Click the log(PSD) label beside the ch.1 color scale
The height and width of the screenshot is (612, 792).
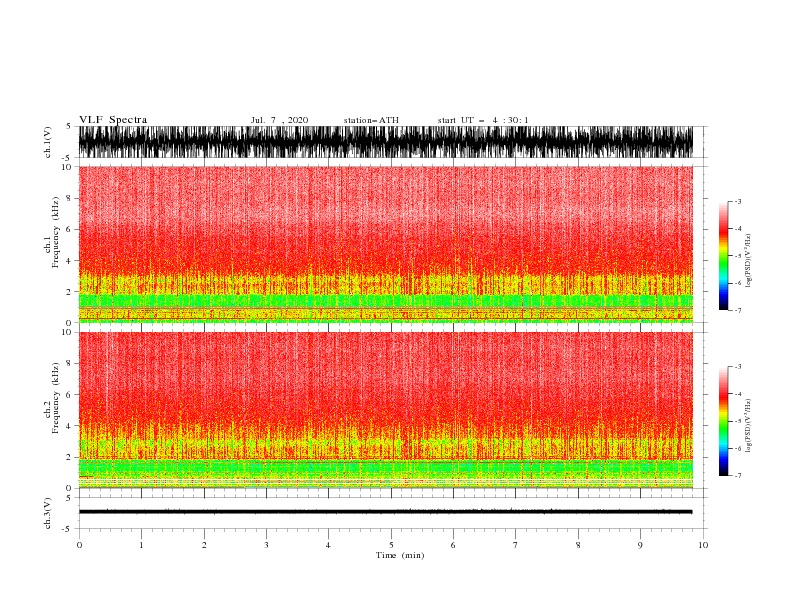748,261
